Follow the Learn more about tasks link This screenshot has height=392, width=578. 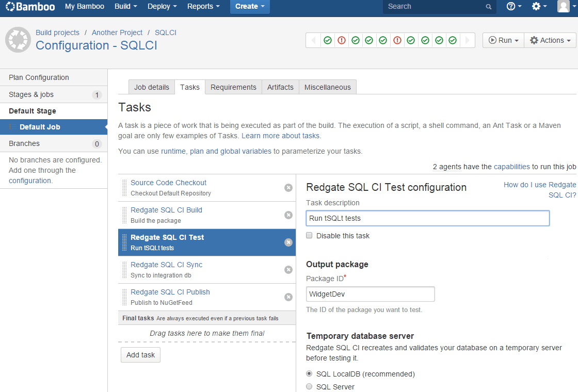281,136
